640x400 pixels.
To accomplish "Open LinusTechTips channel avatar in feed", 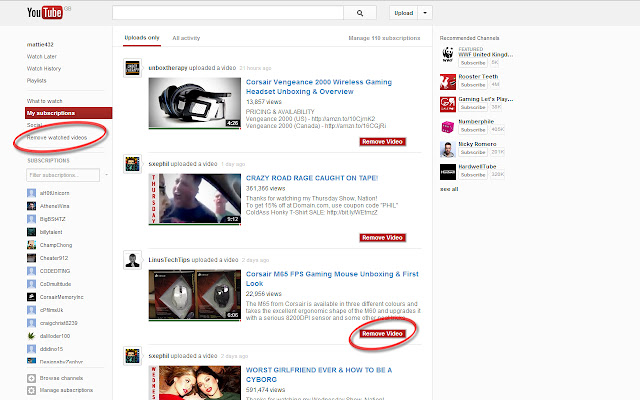I will (133, 260).
